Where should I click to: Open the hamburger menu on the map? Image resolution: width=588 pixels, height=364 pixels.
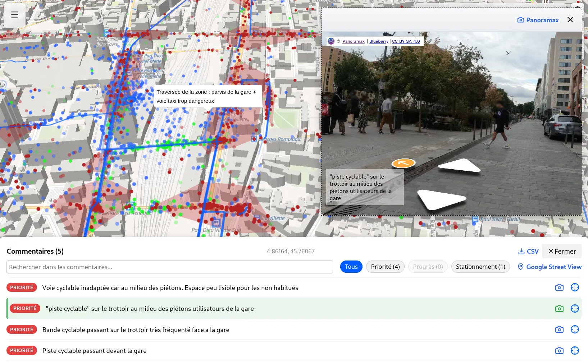pyautogui.click(x=14, y=15)
